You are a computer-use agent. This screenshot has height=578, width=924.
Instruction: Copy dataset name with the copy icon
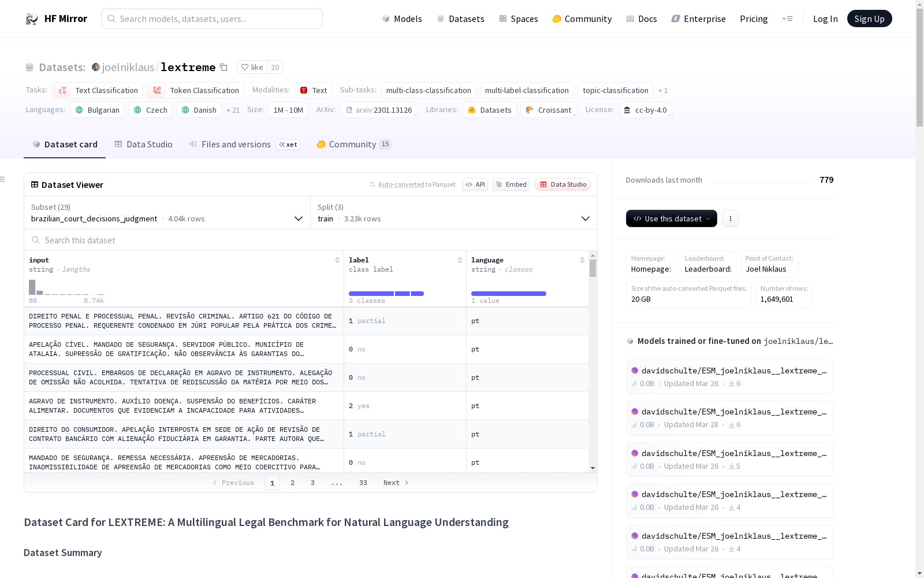coord(223,68)
